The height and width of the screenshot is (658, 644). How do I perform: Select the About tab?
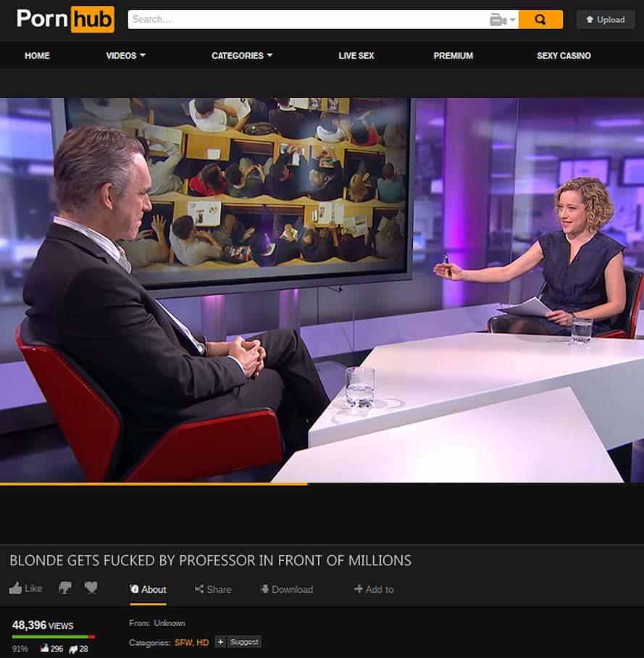(148, 589)
